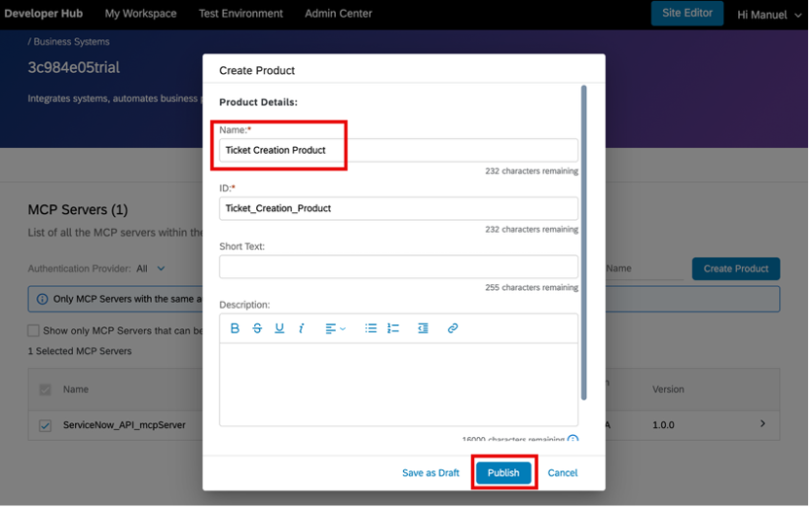This screenshot has height=508, width=812.
Task: Apply strikethrough formatting in Description toolbar
Action: 257,328
